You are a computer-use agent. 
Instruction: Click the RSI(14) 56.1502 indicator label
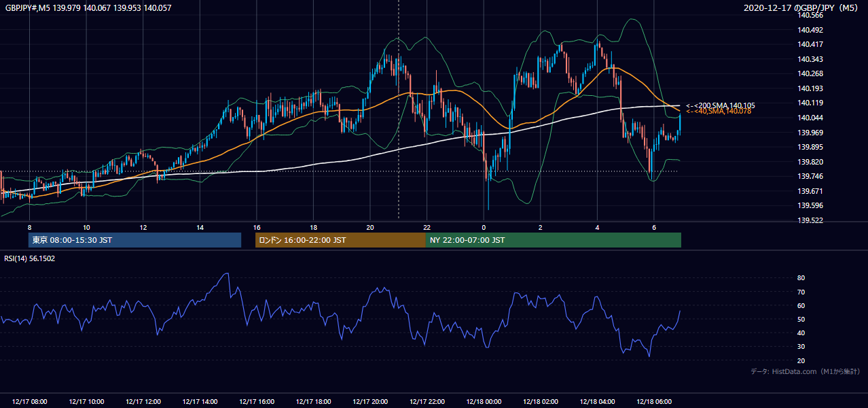(30, 258)
